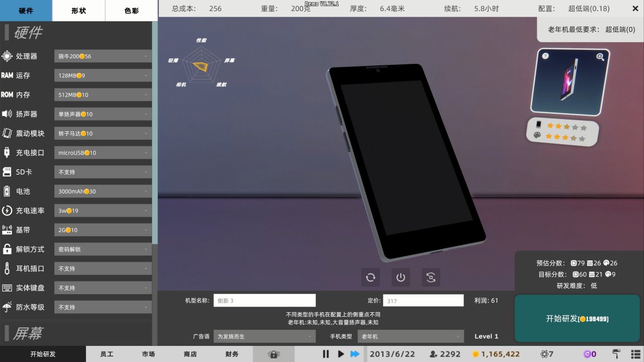Expand the 防水等级 dropdown

tap(103, 307)
